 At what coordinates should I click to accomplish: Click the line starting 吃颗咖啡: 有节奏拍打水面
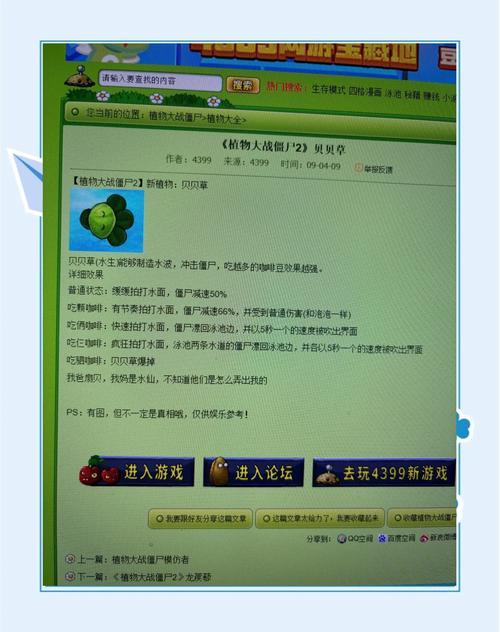coord(209,311)
